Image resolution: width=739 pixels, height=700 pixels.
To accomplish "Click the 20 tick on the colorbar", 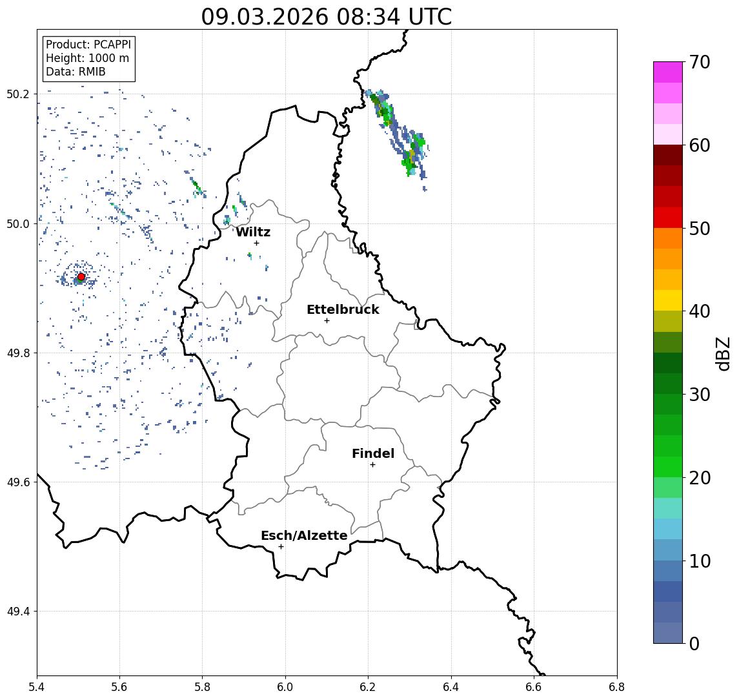I will [x=700, y=477].
